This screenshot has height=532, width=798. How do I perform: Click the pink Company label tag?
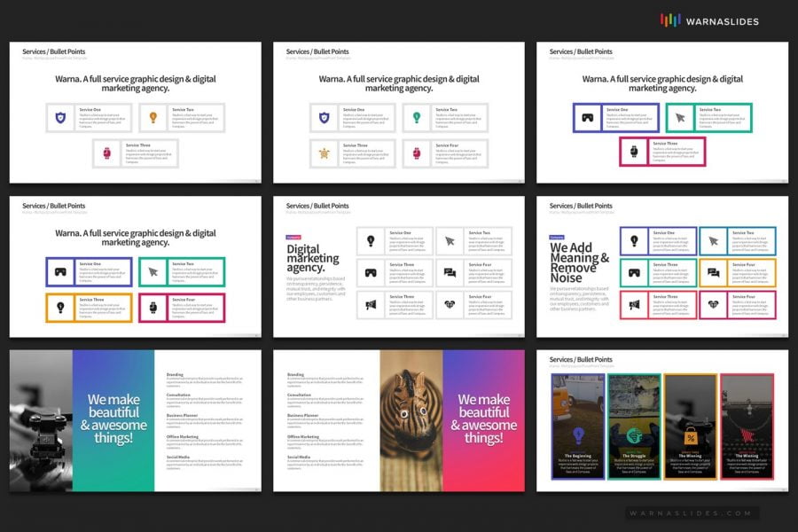(x=293, y=237)
